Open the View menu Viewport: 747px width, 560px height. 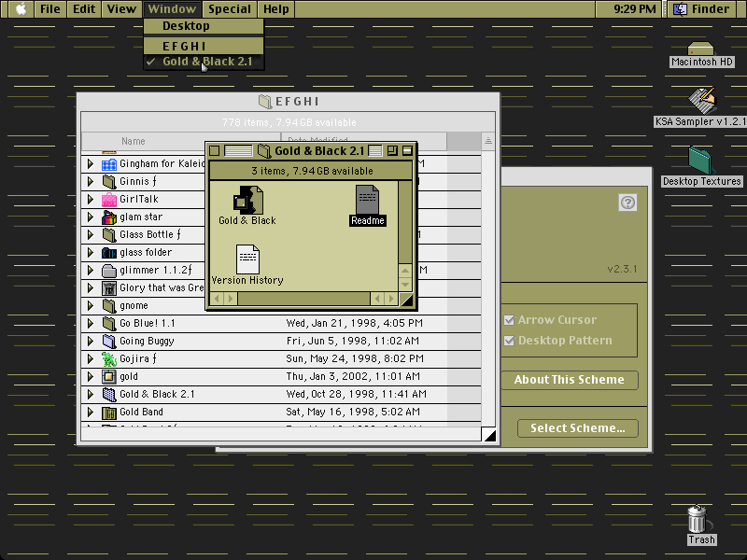pyautogui.click(x=121, y=9)
